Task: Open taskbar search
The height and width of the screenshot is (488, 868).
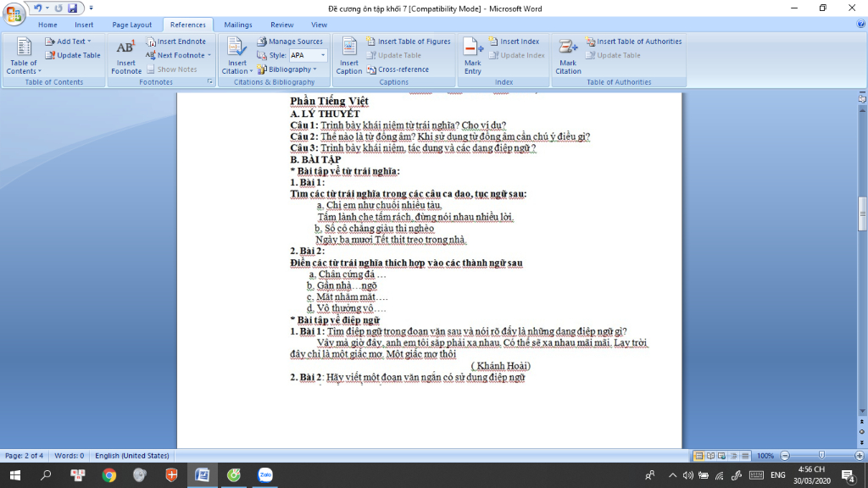Action: tap(46, 475)
